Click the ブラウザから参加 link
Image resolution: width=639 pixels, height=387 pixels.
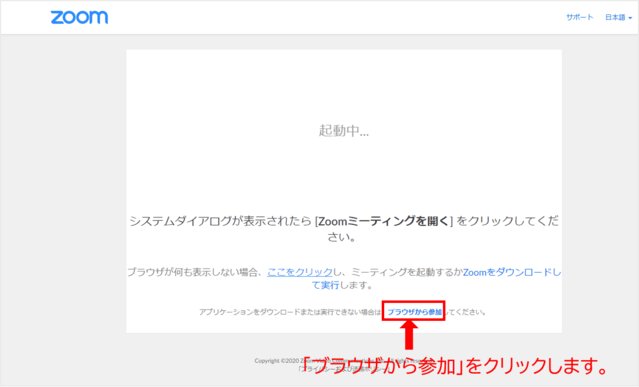point(414,312)
